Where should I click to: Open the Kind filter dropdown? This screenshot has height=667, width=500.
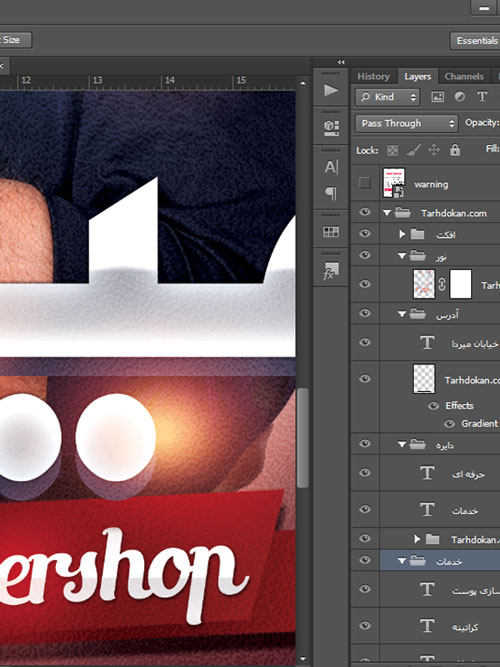tap(388, 97)
